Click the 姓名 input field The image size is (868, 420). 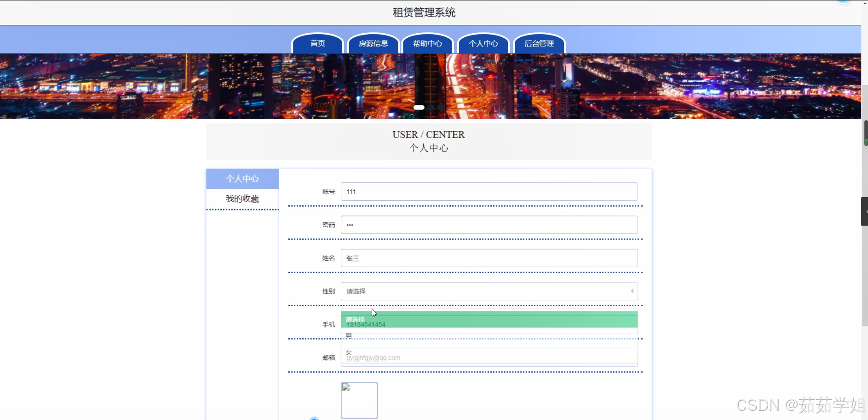point(489,258)
